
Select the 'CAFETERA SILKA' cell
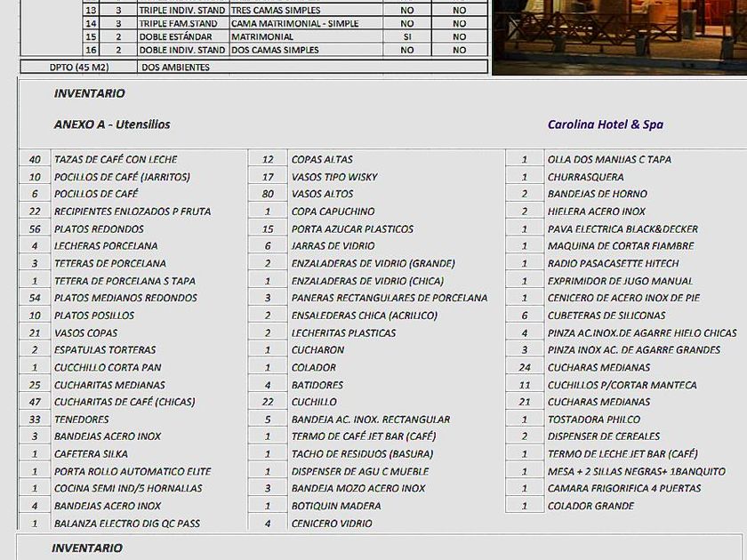pos(91,454)
